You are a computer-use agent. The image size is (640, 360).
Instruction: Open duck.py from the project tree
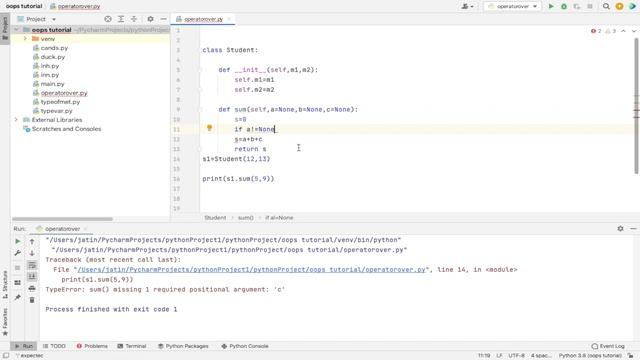tap(53, 57)
